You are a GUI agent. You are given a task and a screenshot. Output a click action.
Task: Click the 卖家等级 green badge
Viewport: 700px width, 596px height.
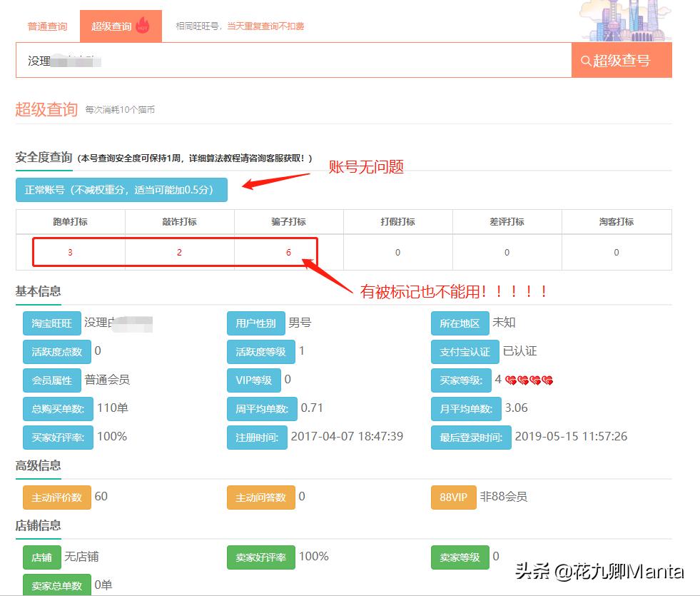(x=459, y=557)
